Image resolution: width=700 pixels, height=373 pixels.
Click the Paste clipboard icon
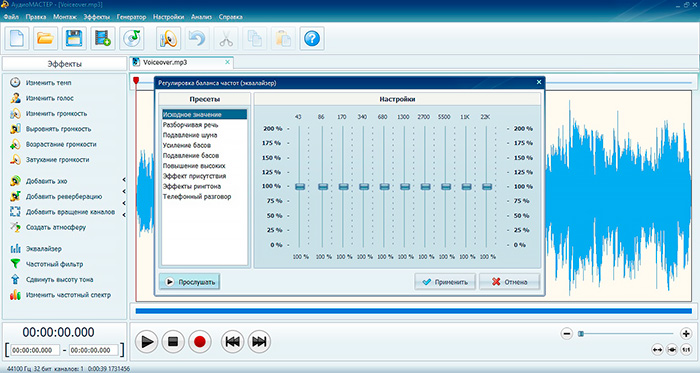click(x=283, y=38)
